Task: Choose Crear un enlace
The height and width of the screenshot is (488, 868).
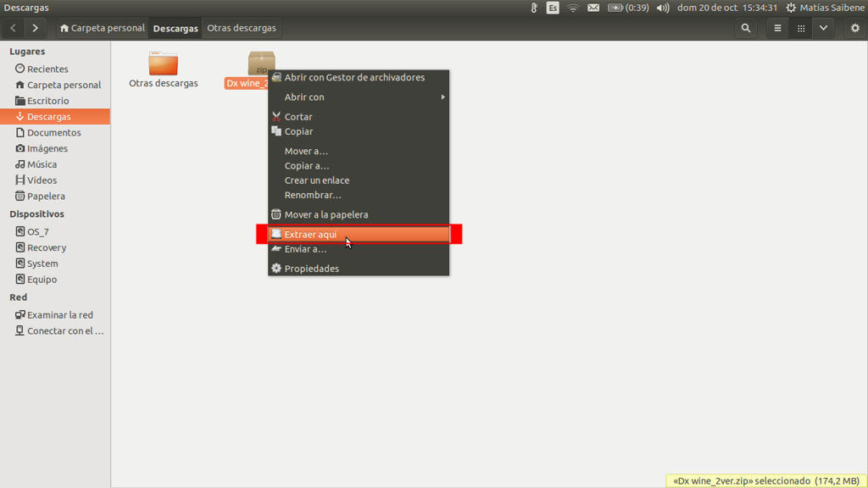Action: pyautogui.click(x=359, y=180)
